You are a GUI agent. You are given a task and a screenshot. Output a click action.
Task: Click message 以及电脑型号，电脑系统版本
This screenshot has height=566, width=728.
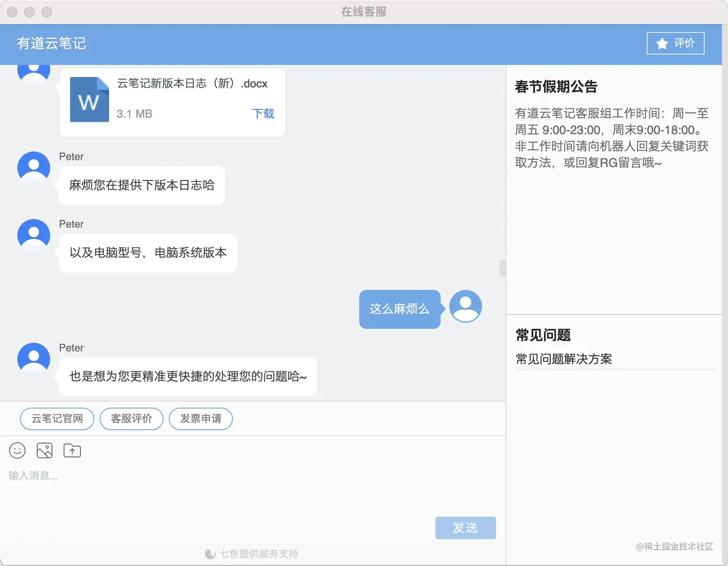(148, 253)
